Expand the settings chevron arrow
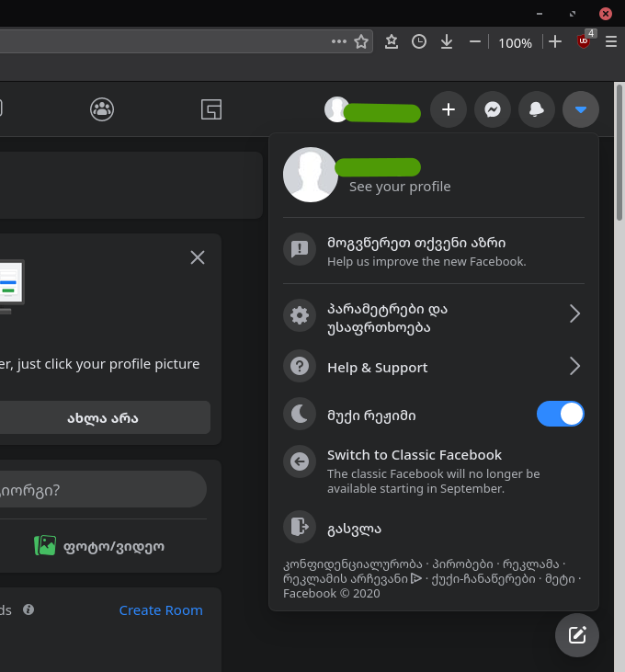The width and height of the screenshot is (625, 672). click(x=574, y=314)
